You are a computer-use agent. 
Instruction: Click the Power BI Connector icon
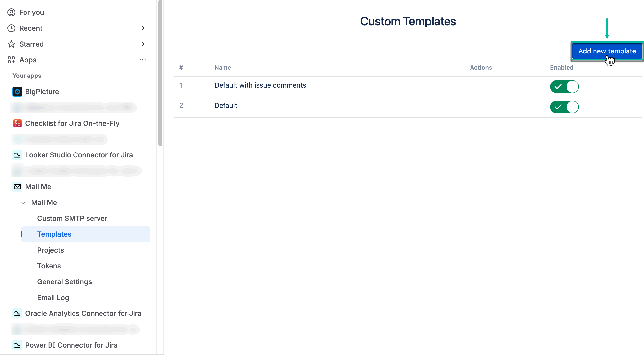[x=17, y=345]
